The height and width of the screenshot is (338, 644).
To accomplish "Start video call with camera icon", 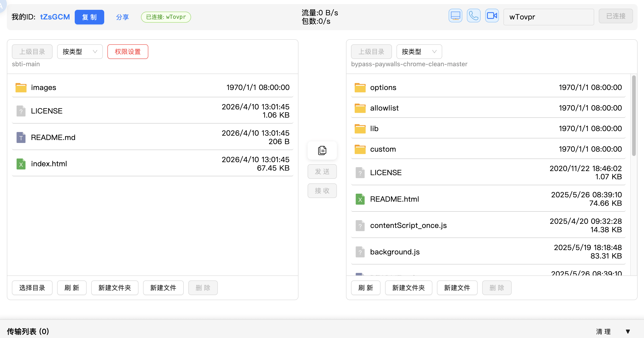I will 492,16.
